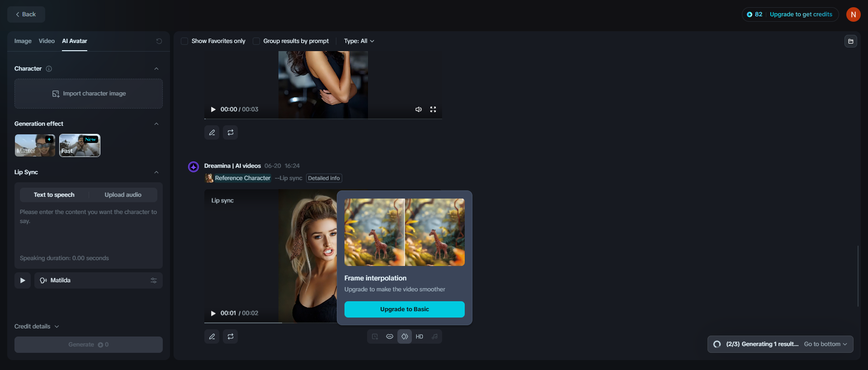Play the 00:02 Lip sync video
Screen dimensions: 868x370
point(213,313)
